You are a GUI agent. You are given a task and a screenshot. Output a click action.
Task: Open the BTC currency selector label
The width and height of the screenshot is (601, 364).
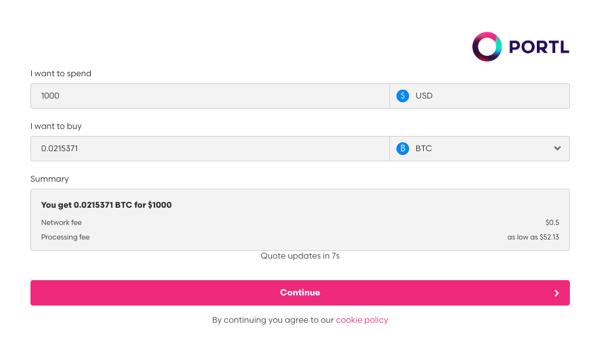pyautogui.click(x=424, y=149)
